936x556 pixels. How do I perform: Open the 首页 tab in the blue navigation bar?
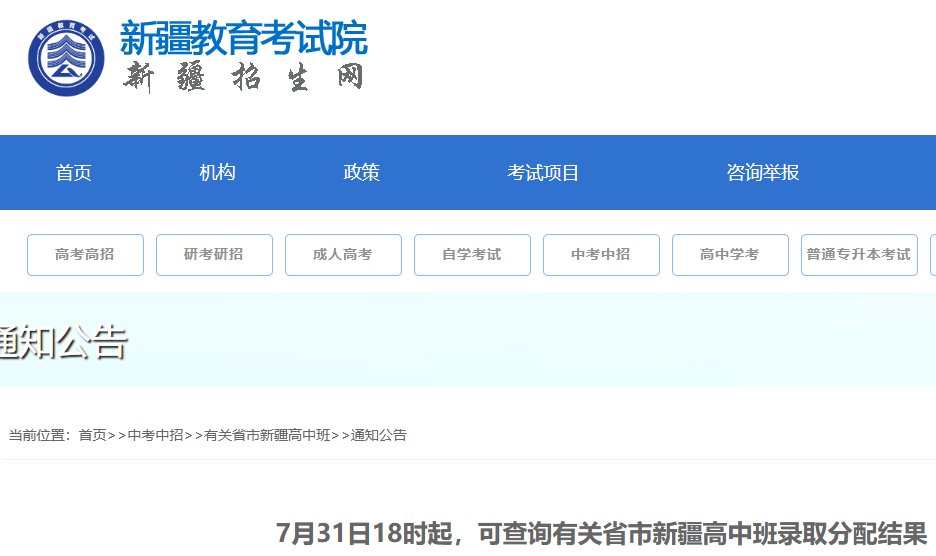pyautogui.click(x=74, y=173)
